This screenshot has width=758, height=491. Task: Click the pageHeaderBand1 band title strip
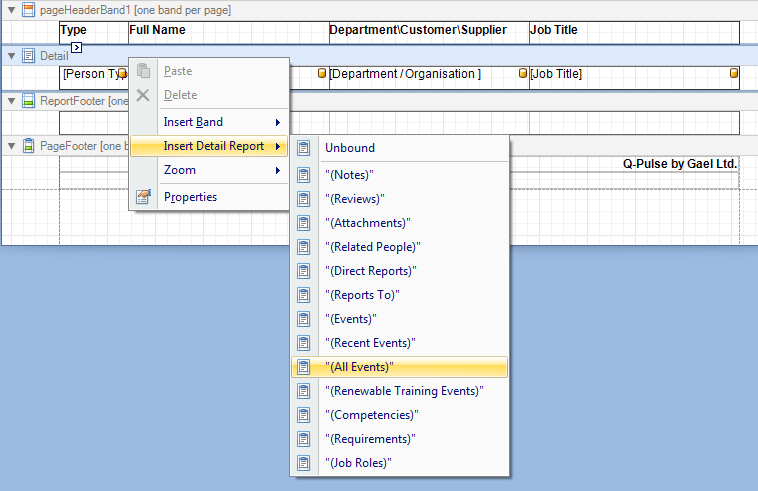coord(380,10)
